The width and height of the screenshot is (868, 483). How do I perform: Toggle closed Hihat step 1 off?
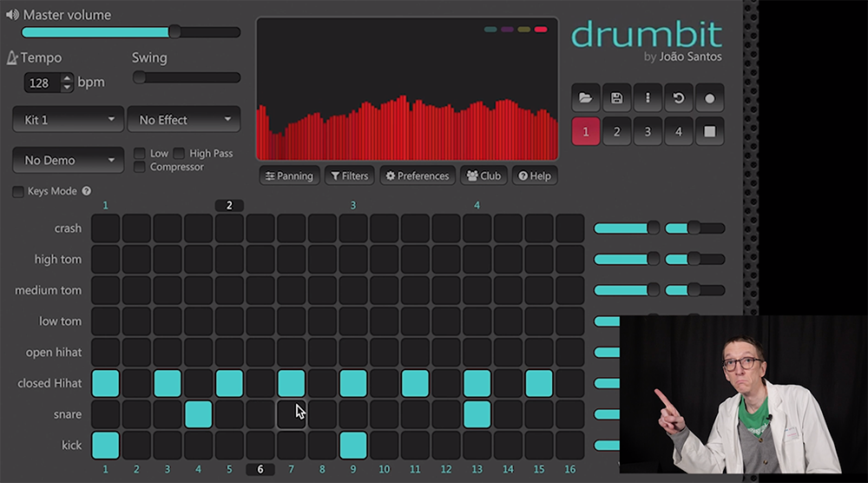[x=106, y=383]
